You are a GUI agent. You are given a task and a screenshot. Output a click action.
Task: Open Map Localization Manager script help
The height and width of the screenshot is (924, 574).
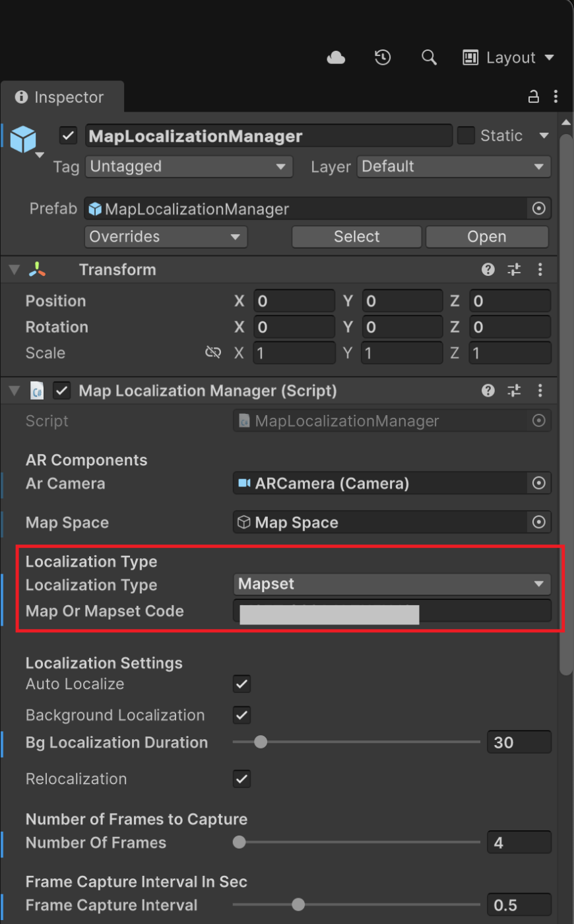(488, 391)
